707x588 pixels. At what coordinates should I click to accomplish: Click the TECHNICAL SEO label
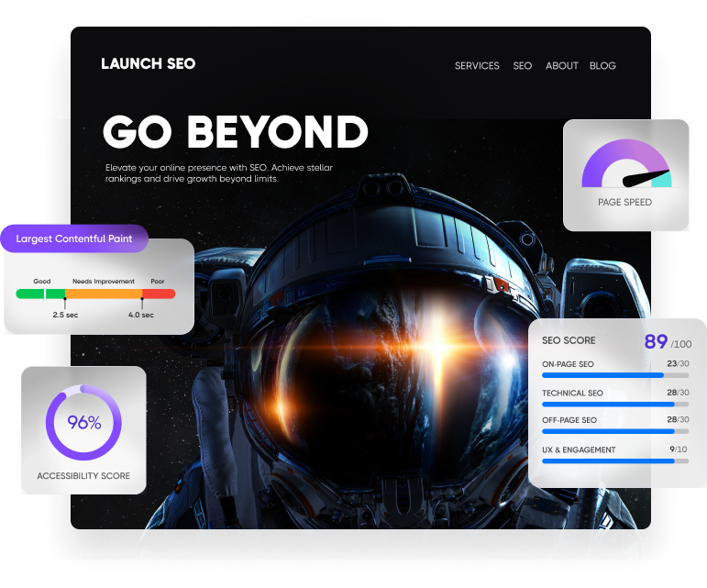(572, 393)
